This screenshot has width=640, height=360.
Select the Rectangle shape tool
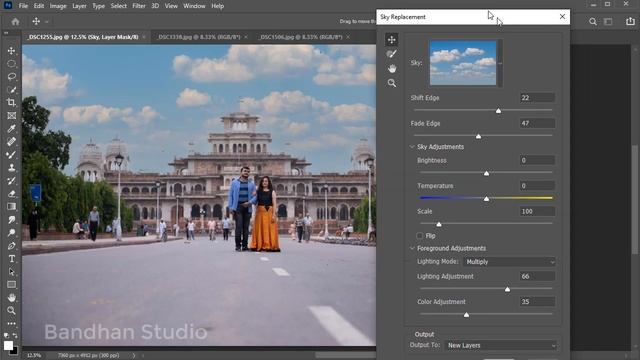pyautogui.click(x=11, y=284)
